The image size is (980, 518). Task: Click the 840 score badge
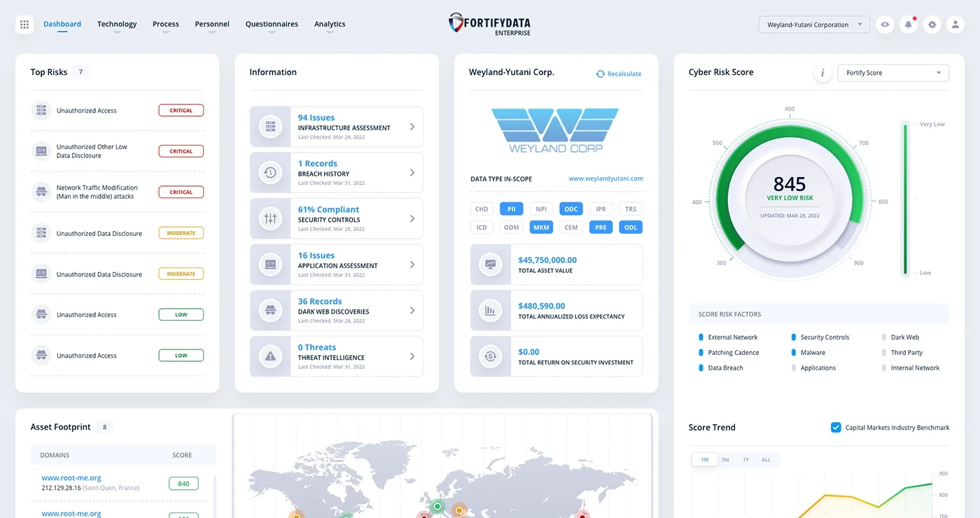click(183, 483)
